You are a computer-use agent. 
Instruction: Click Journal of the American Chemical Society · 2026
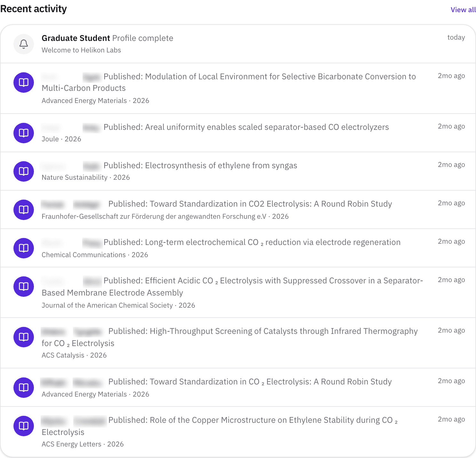[x=118, y=305]
